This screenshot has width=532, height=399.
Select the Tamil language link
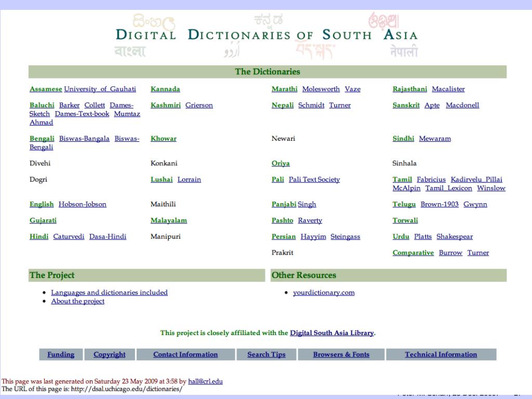click(x=402, y=179)
